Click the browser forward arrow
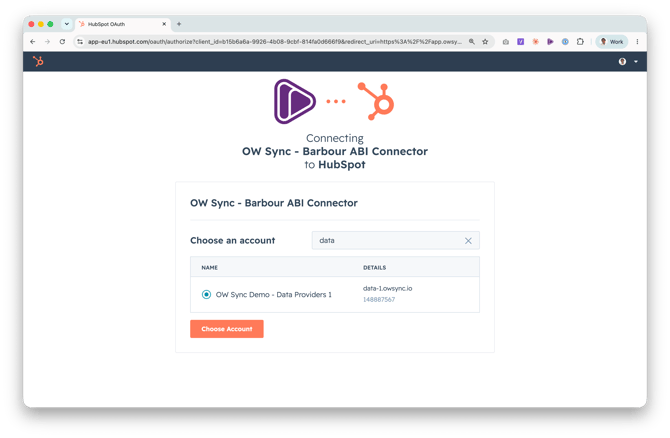The image size is (670, 438). 47,41
